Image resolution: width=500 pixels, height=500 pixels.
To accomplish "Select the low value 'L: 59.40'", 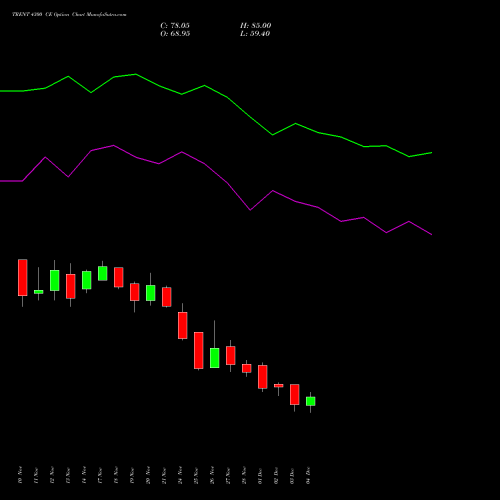I will [x=255, y=34].
